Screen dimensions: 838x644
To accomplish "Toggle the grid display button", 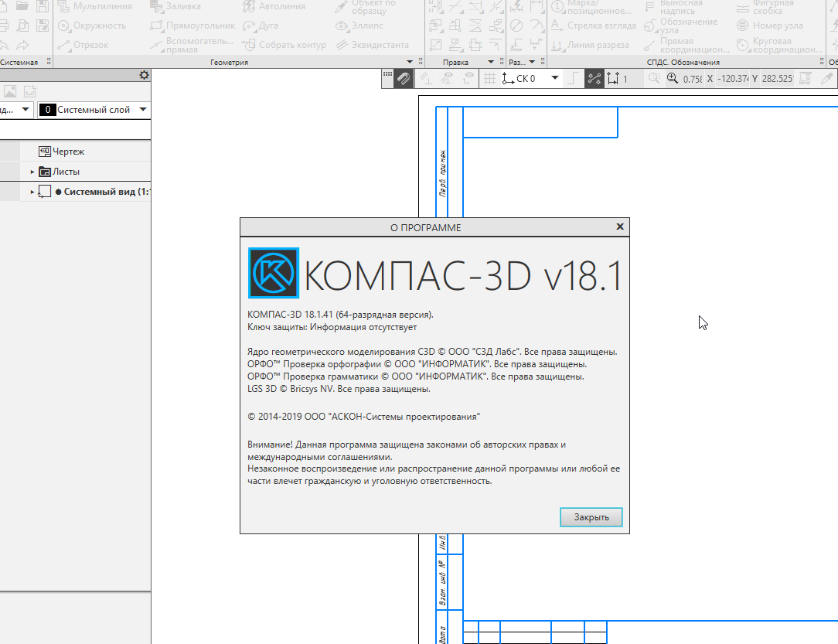I will tap(489, 79).
